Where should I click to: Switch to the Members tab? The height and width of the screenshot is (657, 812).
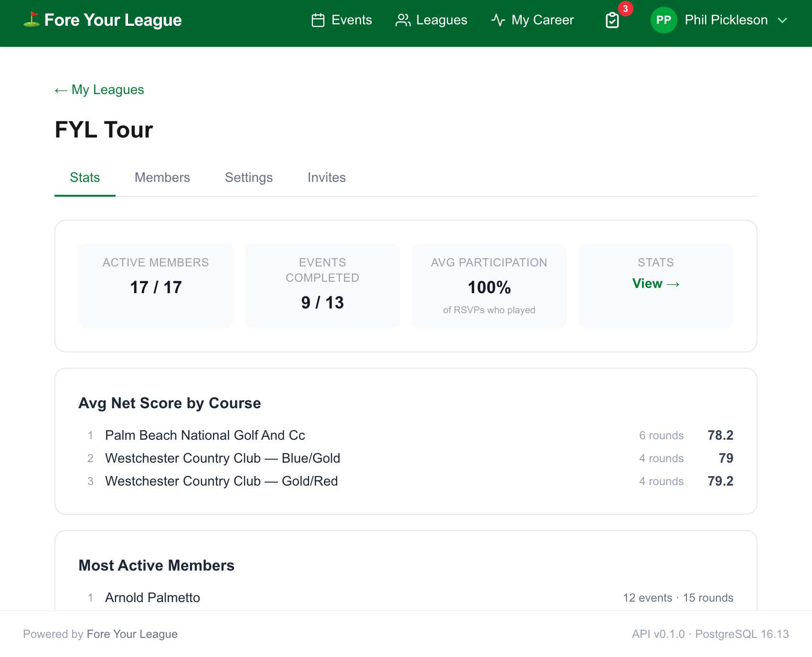(162, 178)
